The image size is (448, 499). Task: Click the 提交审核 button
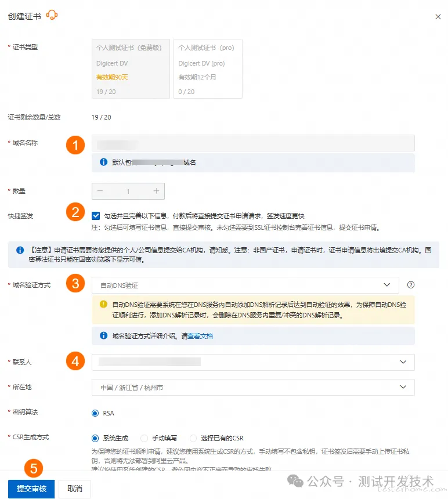pos(31,489)
